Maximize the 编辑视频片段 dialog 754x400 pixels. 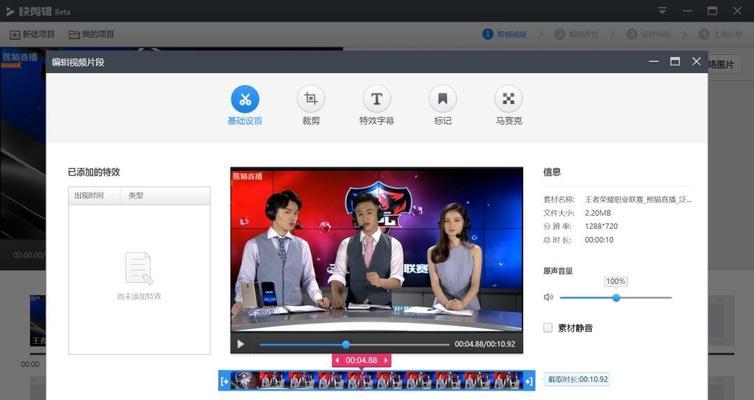click(675, 62)
